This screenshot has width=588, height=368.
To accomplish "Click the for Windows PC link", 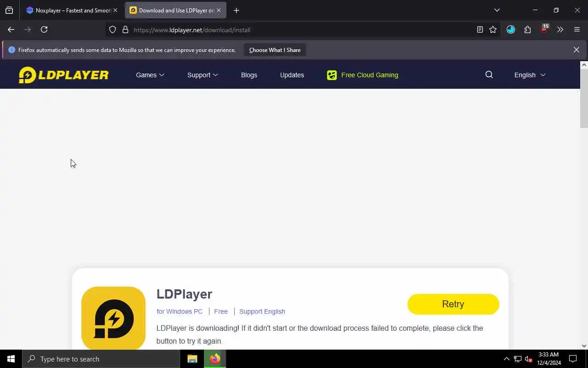I will pyautogui.click(x=180, y=311).
